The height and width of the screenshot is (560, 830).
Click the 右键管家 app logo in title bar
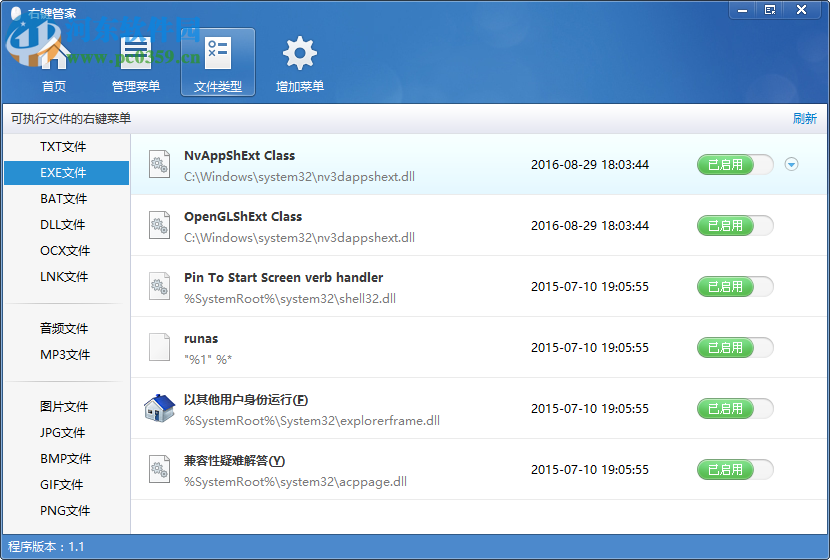point(16,13)
